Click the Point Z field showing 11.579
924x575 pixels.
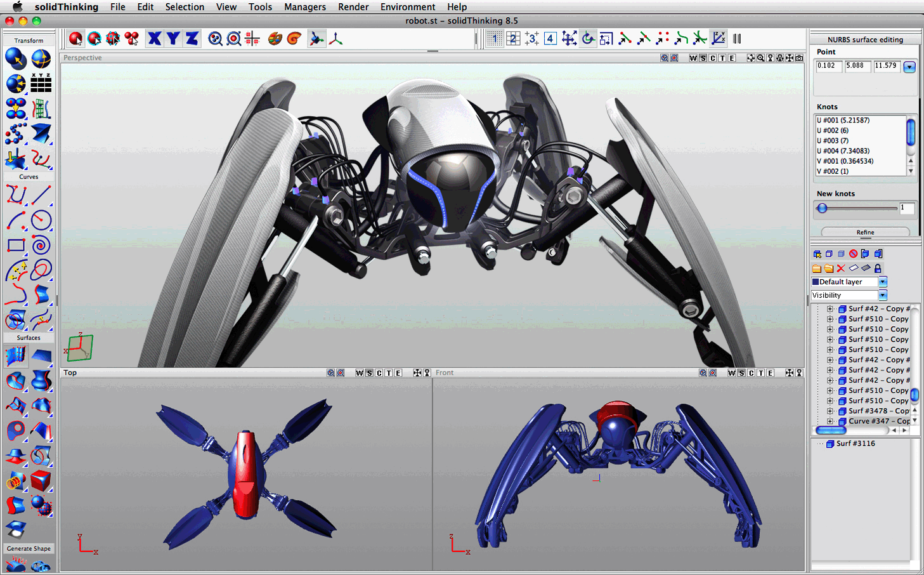pyautogui.click(x=887, y=66)
